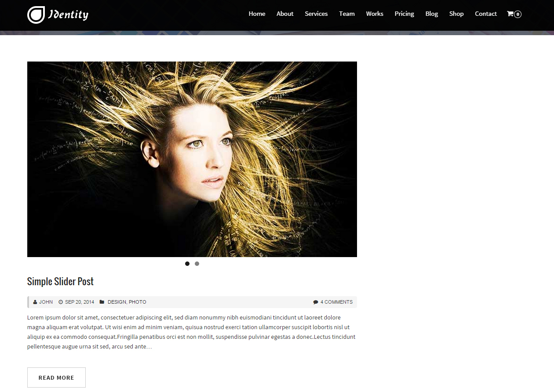Visit the Blog menu entry
Image resolution: width=554 pixels, height=392 pixels.
pos(431,14)
